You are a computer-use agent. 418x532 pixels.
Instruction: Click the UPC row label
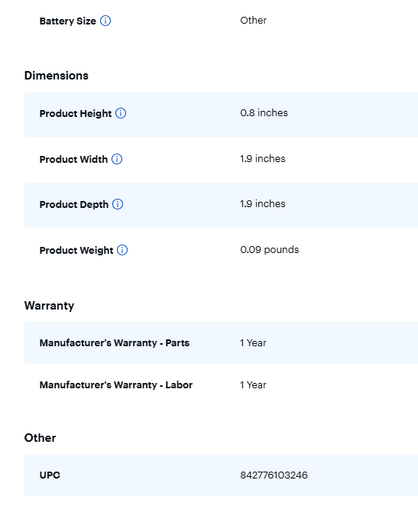pyautogui.click(x=50, y=475)
